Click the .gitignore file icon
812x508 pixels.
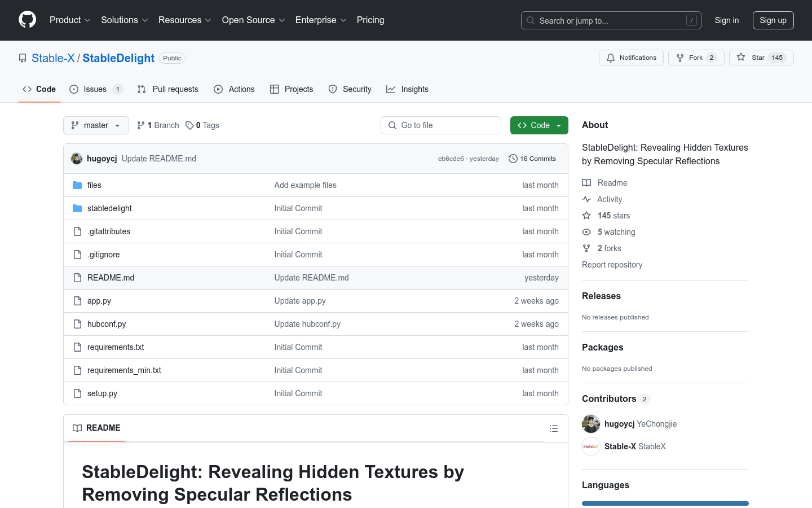click(77, 255)
